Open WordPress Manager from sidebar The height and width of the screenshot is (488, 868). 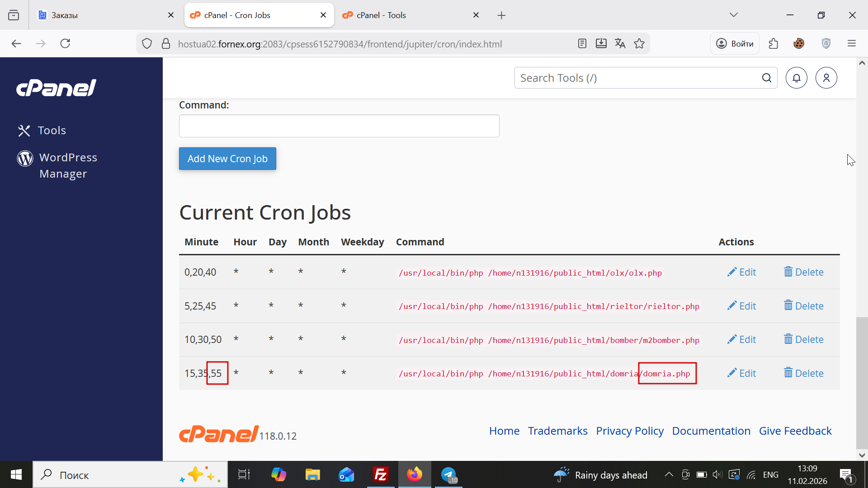[x=68, y=165]
